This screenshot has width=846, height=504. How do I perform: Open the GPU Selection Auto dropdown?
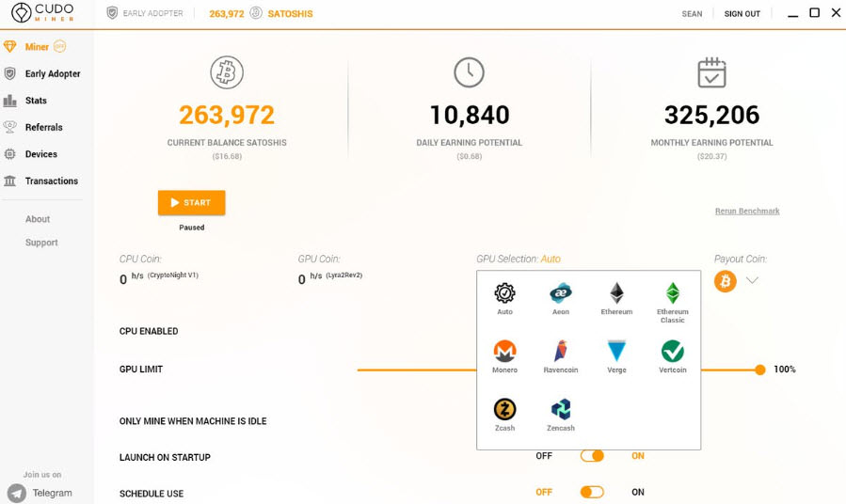coord(551,260)
